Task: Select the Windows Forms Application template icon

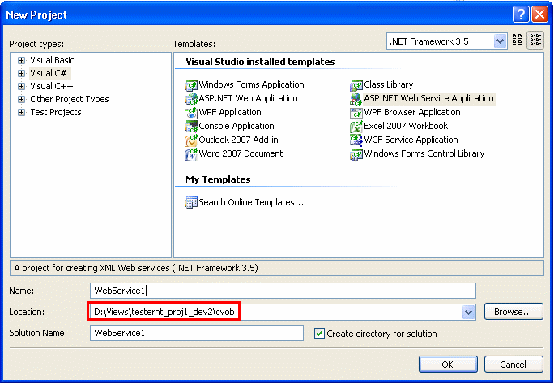Action: coord(191,85)
